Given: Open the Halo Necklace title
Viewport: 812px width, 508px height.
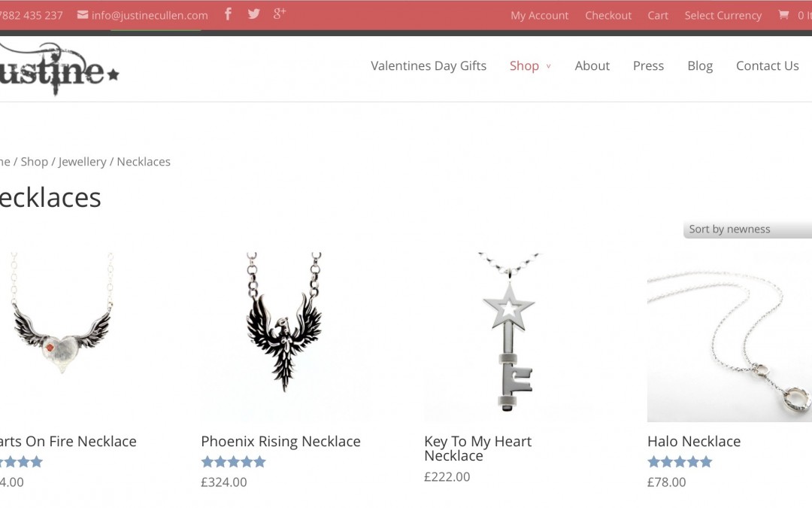Looking at the screenshot, I should coord(694,441).
